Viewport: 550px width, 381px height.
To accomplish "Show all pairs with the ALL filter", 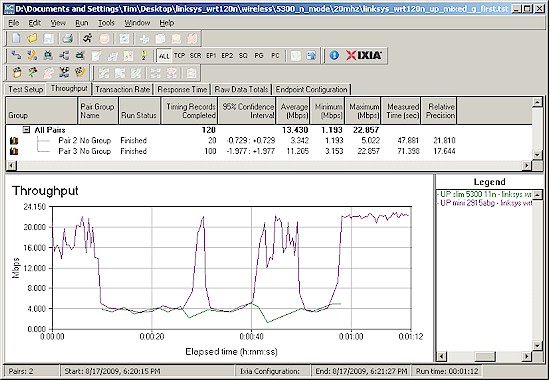I will [164, 56].
